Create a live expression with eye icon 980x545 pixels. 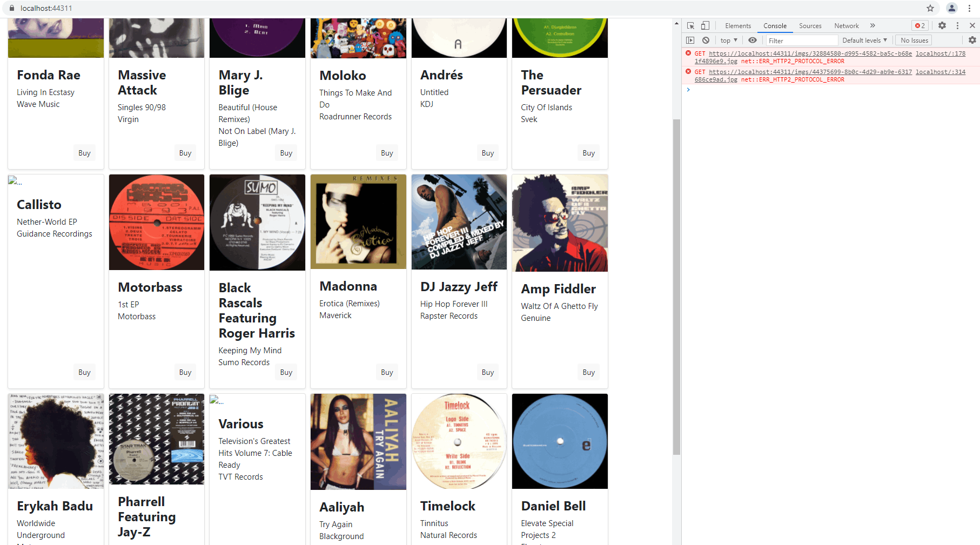coord(753,40)
